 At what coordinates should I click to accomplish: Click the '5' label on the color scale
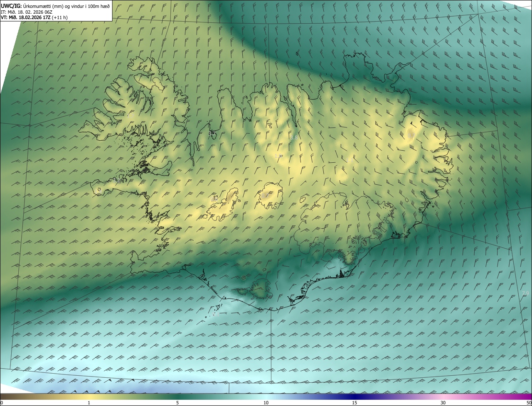point(177,403)
